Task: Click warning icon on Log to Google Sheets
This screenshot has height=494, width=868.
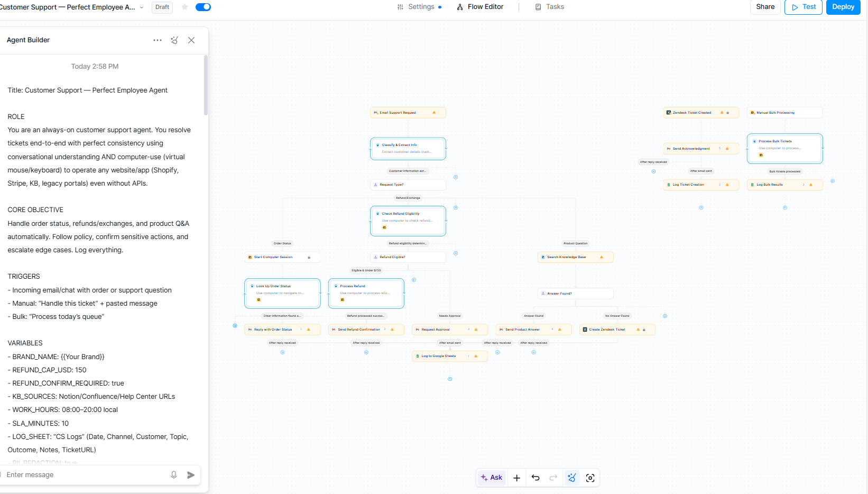Action: [x=476, y=356]
